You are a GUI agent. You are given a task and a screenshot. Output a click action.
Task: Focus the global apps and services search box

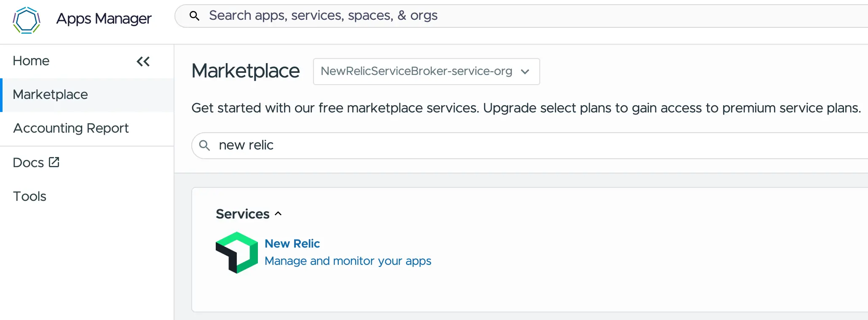tap(506, 16)
